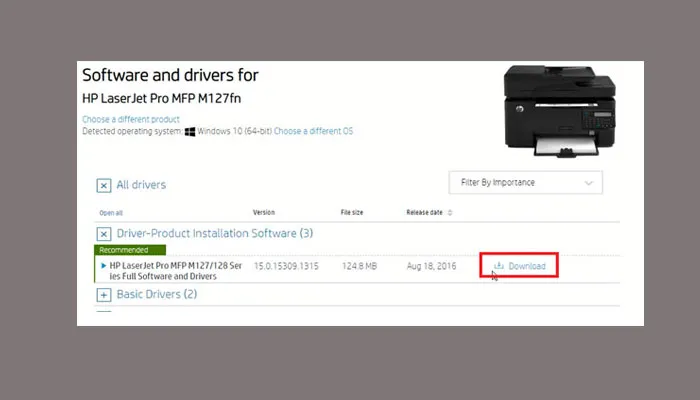Collapse the All drivers section
Image resolution: width=700 pixels, height=400 pixels.
point(104,185)
